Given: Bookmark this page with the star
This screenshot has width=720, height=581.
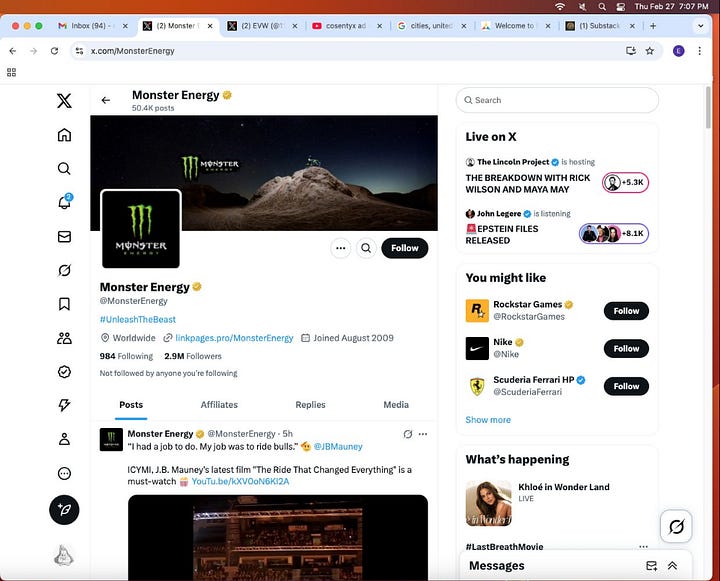Looking at the screenshot, I should [650, 51].
